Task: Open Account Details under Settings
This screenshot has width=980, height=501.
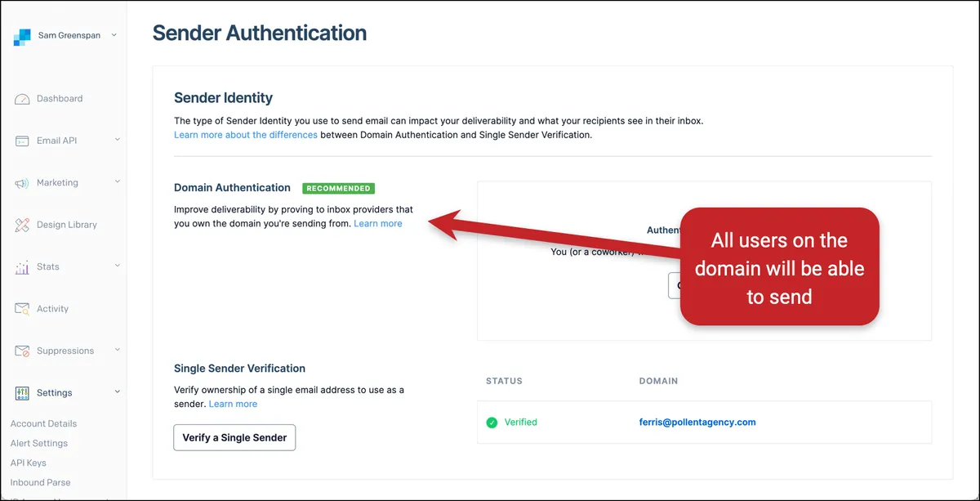Action: [43, 423]
